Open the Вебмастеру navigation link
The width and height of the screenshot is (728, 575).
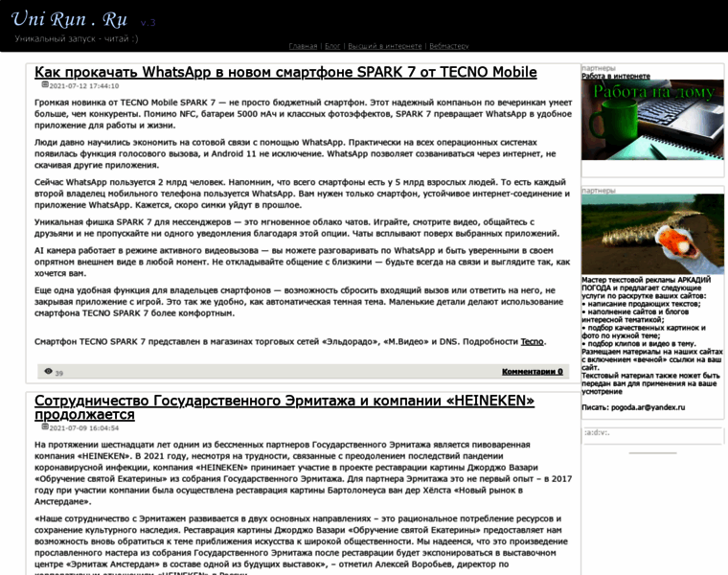(449, 46)
